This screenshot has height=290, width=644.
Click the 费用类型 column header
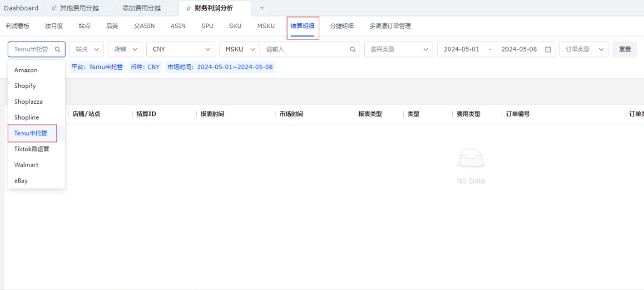click(469, 114)
